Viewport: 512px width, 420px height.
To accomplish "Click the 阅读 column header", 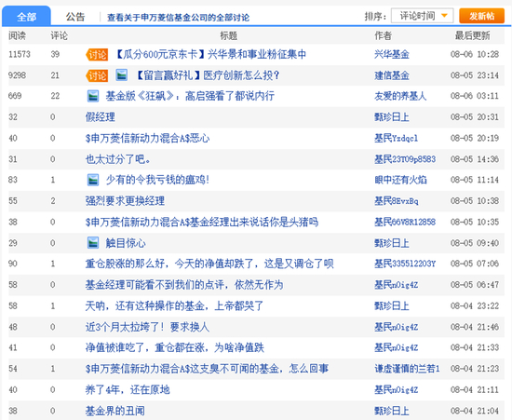I will tap(17, 35).
